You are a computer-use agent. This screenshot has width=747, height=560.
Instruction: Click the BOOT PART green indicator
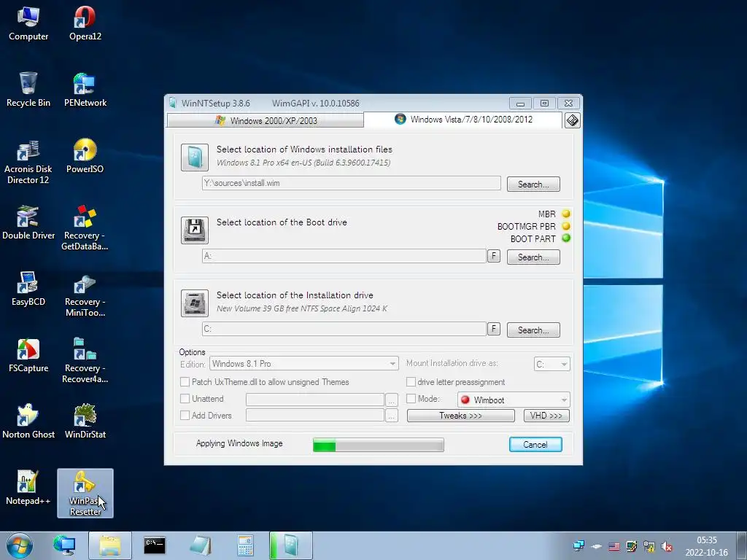point(566,238)
